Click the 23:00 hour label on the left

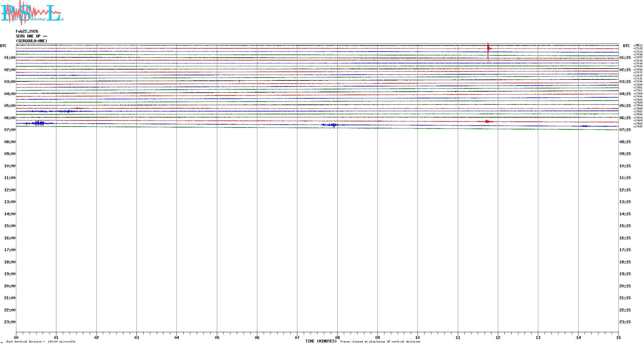[x=10, y=322]
